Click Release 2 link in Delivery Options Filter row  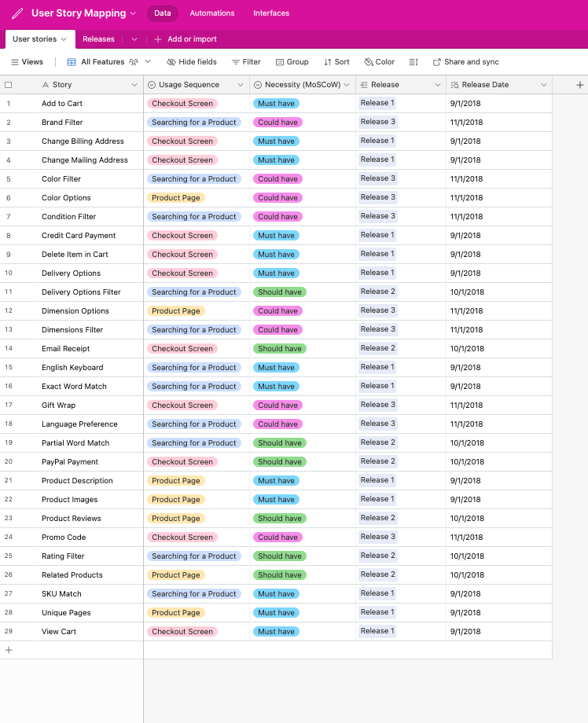click(377, 292)
